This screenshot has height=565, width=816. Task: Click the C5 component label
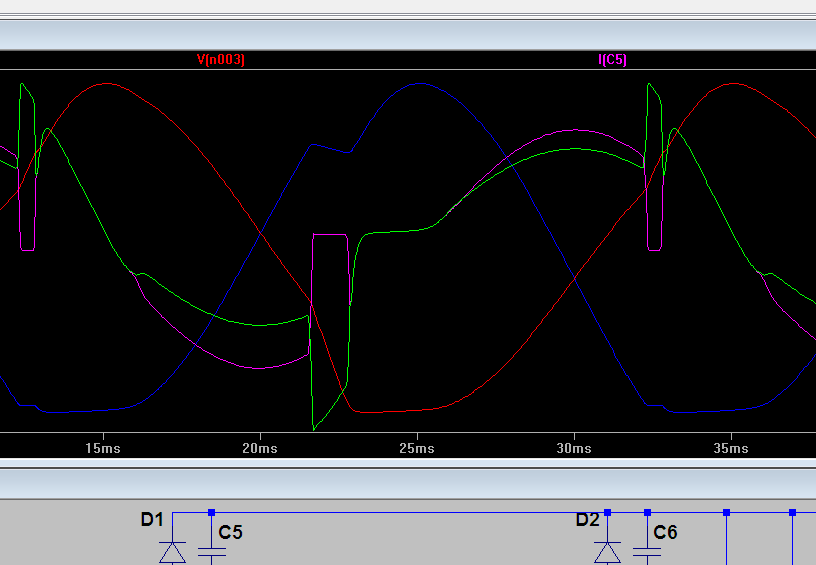pyautogui.click(x=231, y=532)
